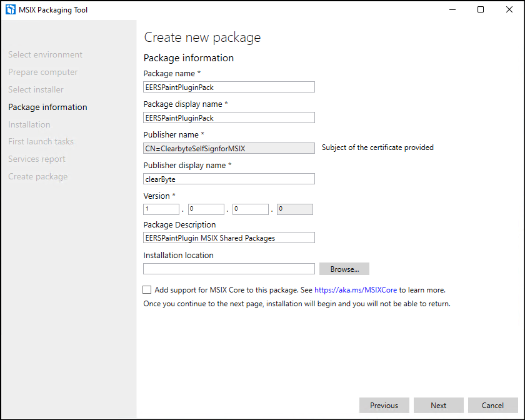
Task: Select Package information in the sidebar
Action: [x=47, y=107]
